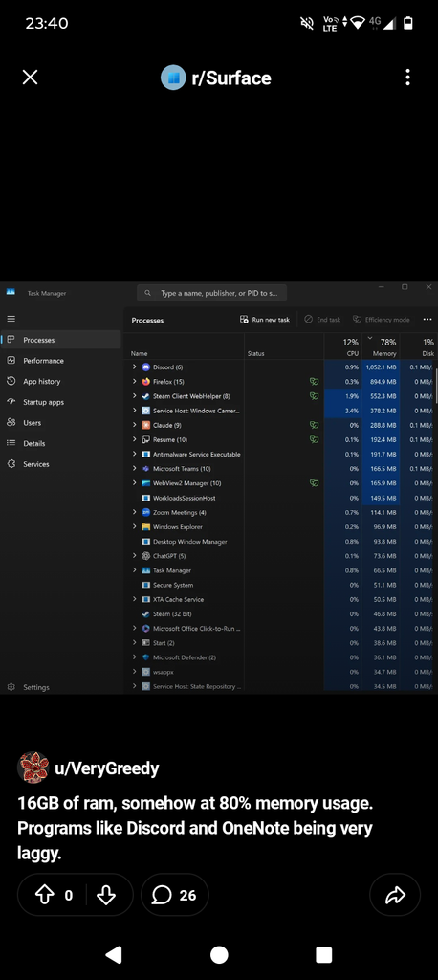
Task: Click the Efficiency mode button
Action: pyautogui.click(x=382, y=320)
